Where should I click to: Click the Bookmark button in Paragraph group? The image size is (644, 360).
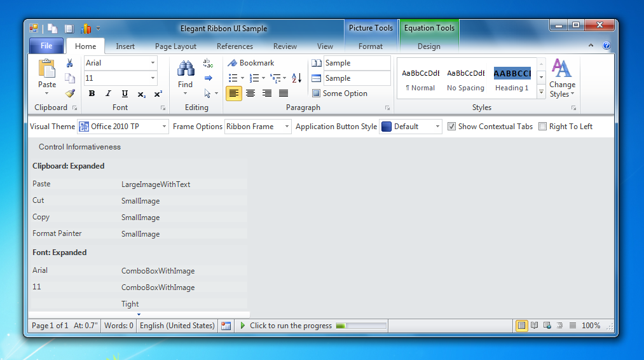251,63
